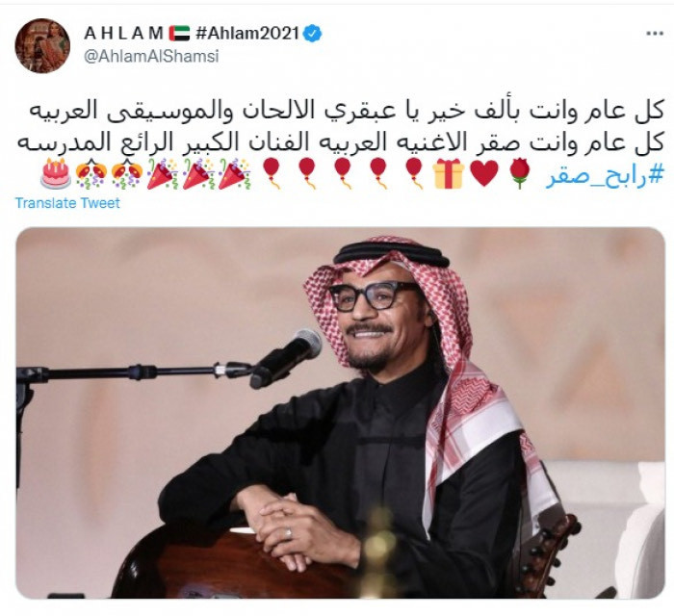
Task: Open Ahlam's profile avatar picture
Action: 42,45
